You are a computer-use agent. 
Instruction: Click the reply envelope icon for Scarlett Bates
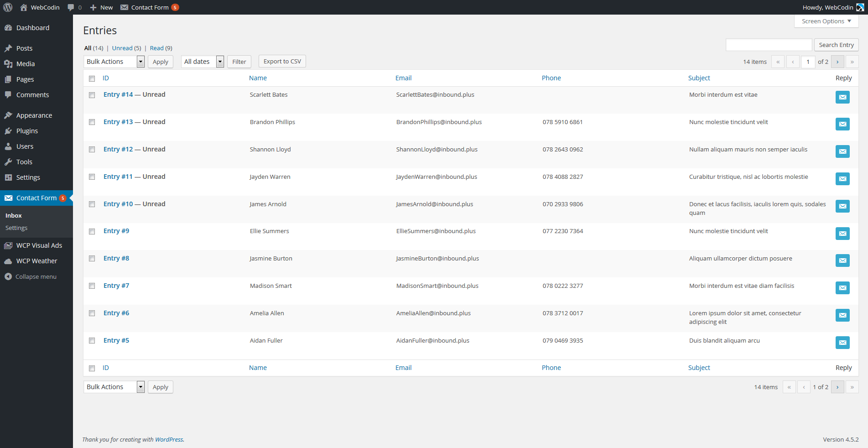[842, 97]
